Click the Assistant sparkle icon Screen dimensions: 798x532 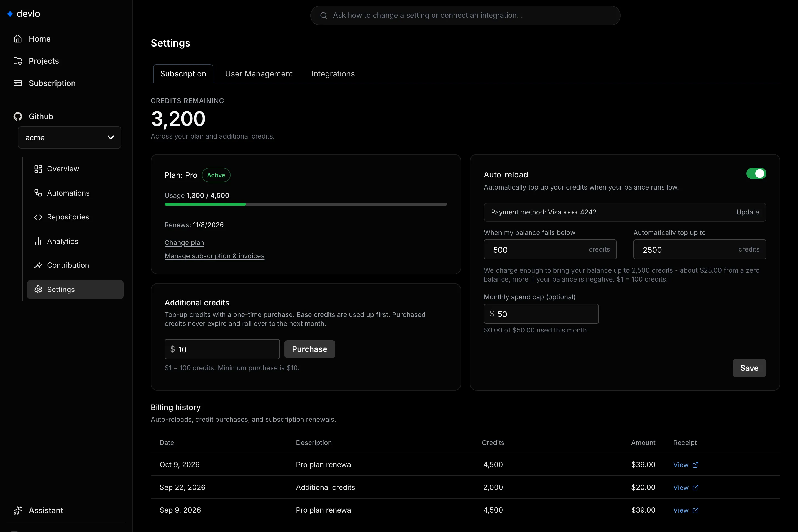click(x=18, y=510)
